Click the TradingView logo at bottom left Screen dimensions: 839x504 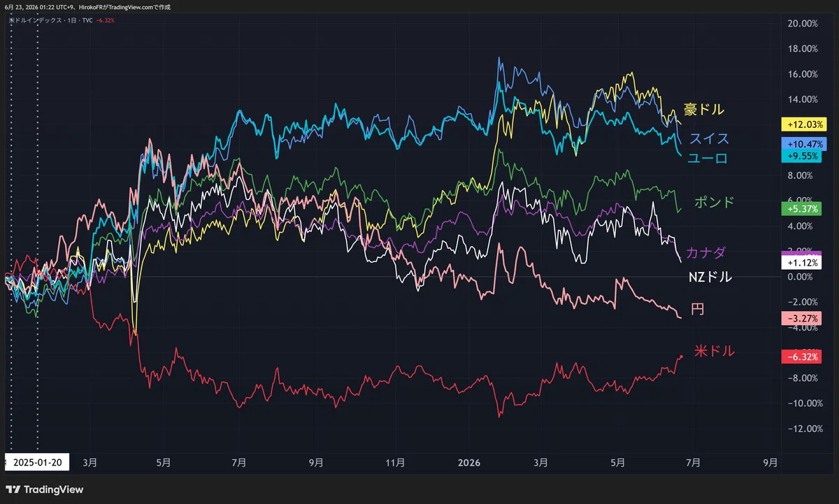click(45, 489)
